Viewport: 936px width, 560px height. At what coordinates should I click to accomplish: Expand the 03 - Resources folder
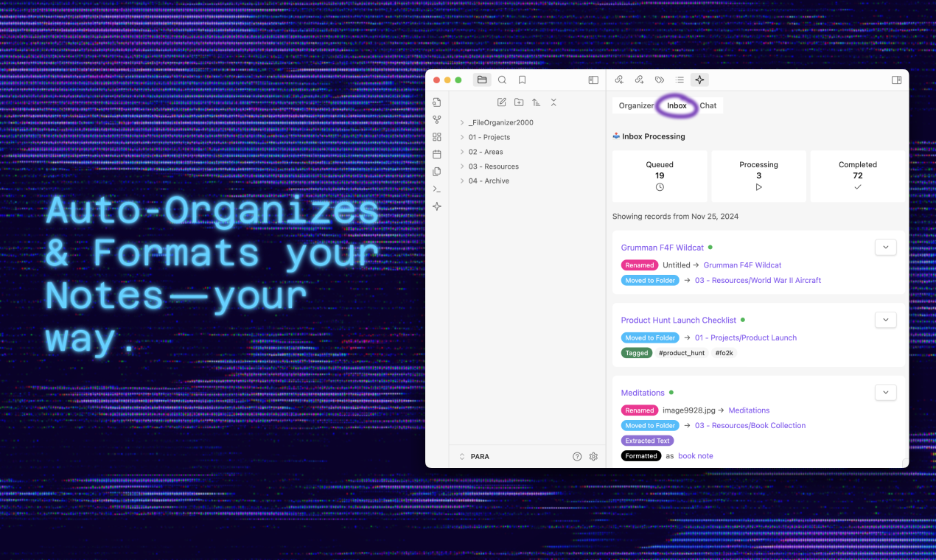(461, 166)
